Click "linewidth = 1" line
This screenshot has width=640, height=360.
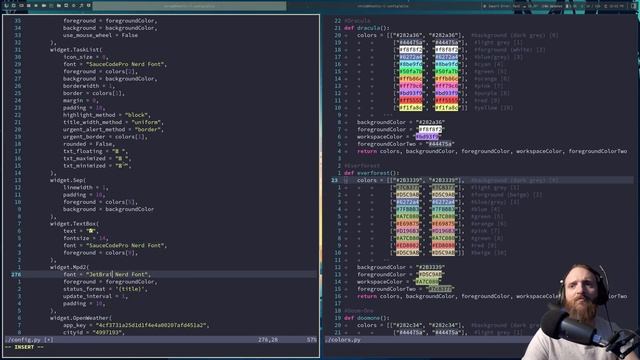pyautogui.click(x=85, y=187)
